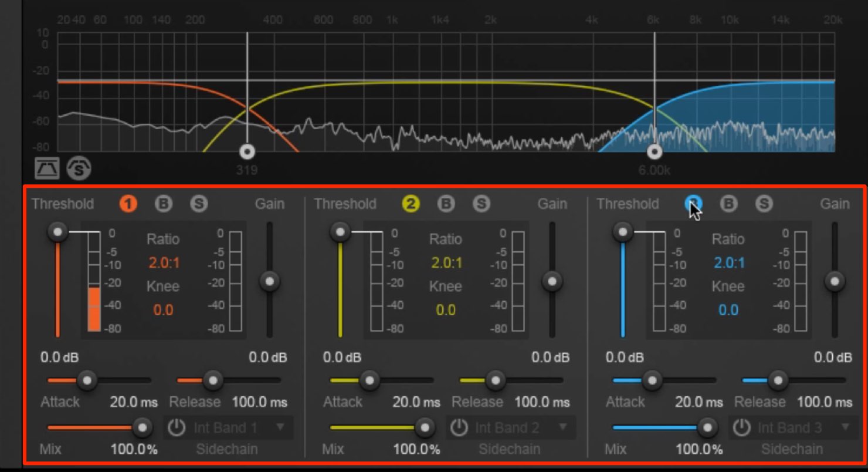Click band 3 Attack 20.0 ms value
This screenshot has height=472, width=868.
coord(699,402)
